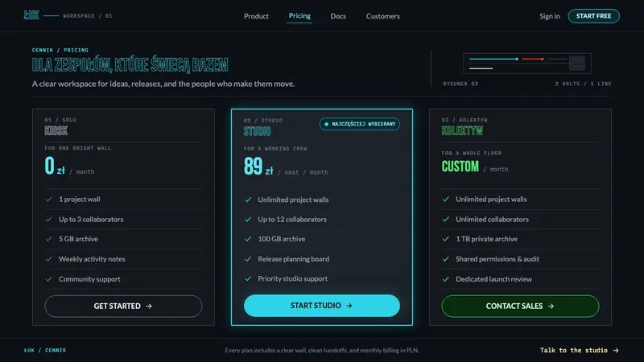The width and height of the screenshot is (644, 362).
Task: Click the checkmark beside 100 GB archive
Action: [248, 239]
